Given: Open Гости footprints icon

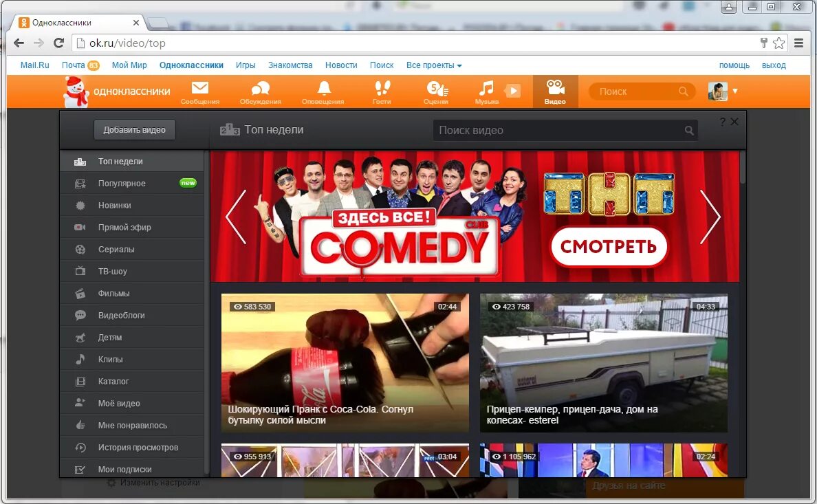Looking at the screenshot, I should coord(382,92).
